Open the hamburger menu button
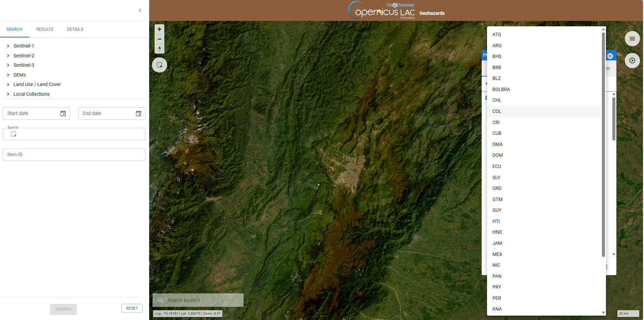The width and height of the screenshot is (644, 320). coord(632,39)
